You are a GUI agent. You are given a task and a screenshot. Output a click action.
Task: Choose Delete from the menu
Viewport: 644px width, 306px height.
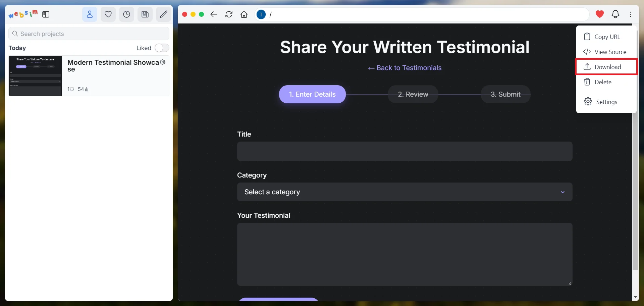coord(606,82)
